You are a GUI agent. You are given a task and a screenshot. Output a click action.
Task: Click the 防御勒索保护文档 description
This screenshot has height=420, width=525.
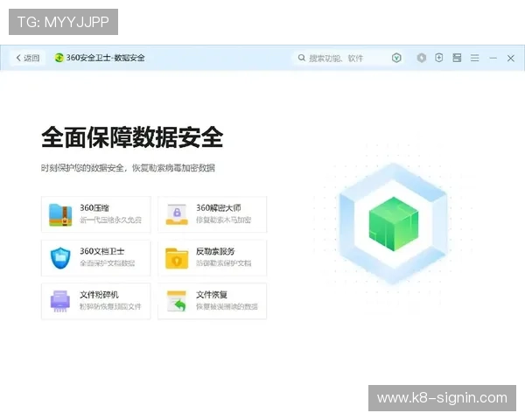(x=223, y=263)
